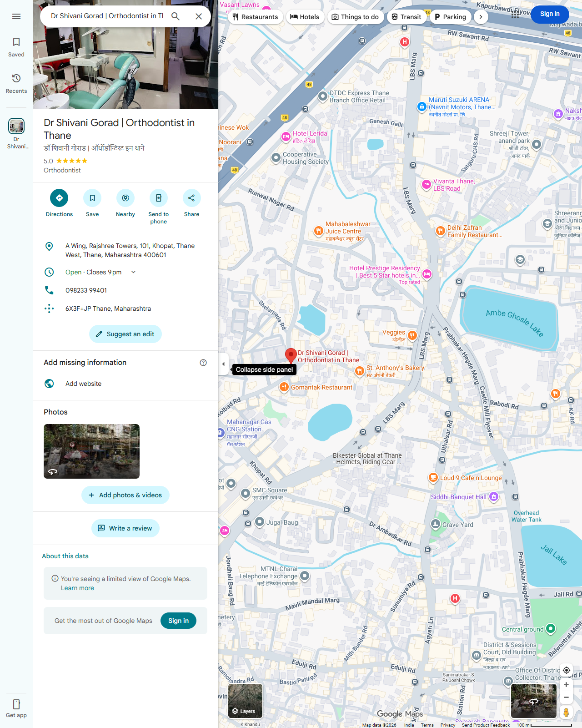Show your location on map
The height and width of the screenshot is (728, 582).
pos(567,670)
